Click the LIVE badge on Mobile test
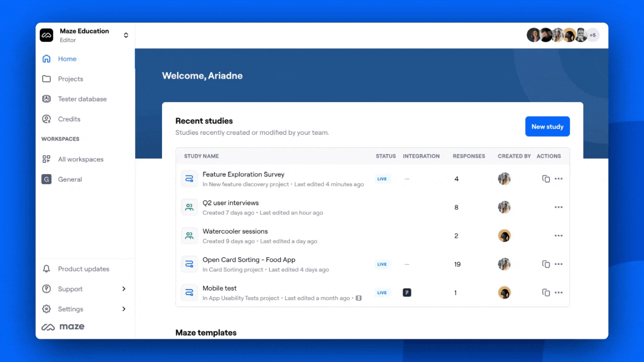 click(x=382, y=293)
